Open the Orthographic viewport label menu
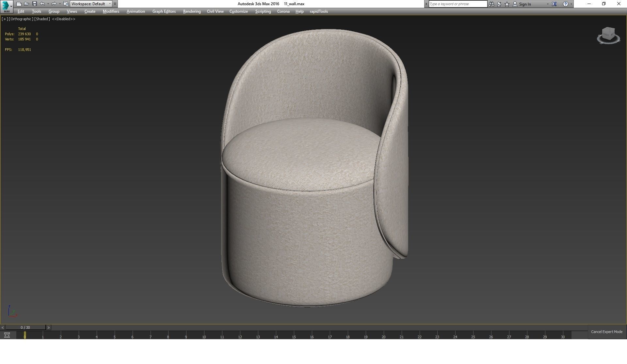627x364 pixels. tap(21, 19)
